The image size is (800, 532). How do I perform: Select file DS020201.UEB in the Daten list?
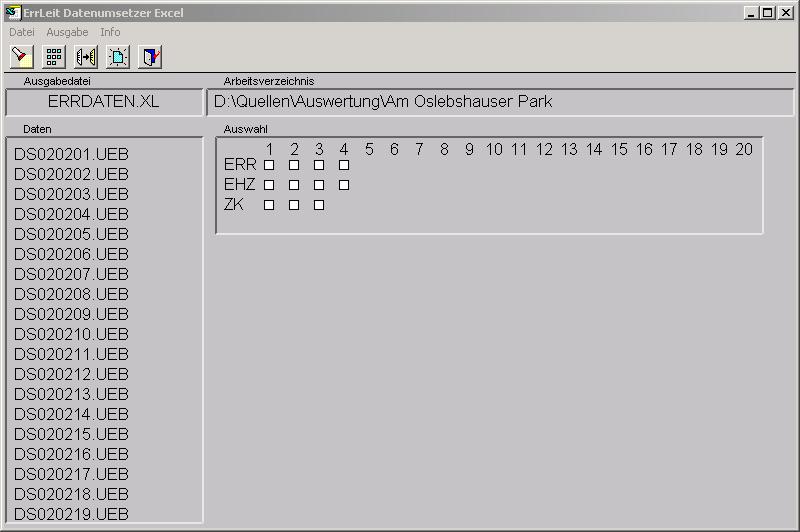pyautogui.click(x=71, y=154)
